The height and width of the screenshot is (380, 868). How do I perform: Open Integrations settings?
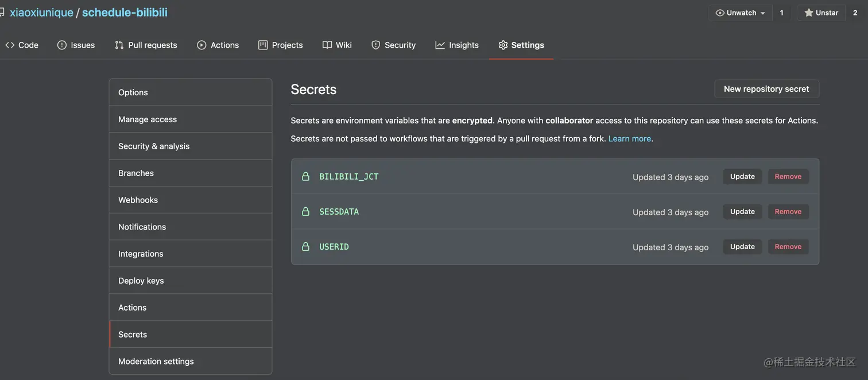click(x=191, y=254)
